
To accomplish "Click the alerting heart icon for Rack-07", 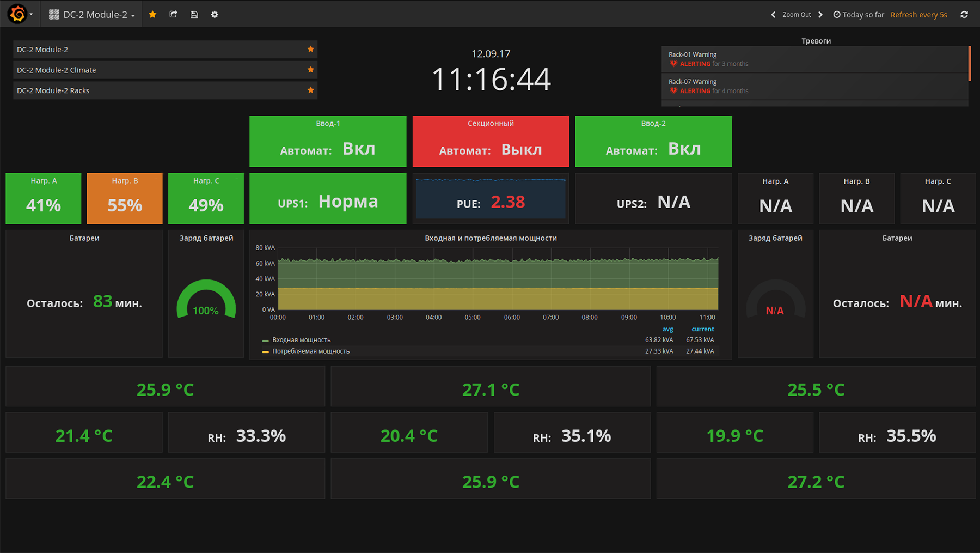I will [x=673, y=91].
